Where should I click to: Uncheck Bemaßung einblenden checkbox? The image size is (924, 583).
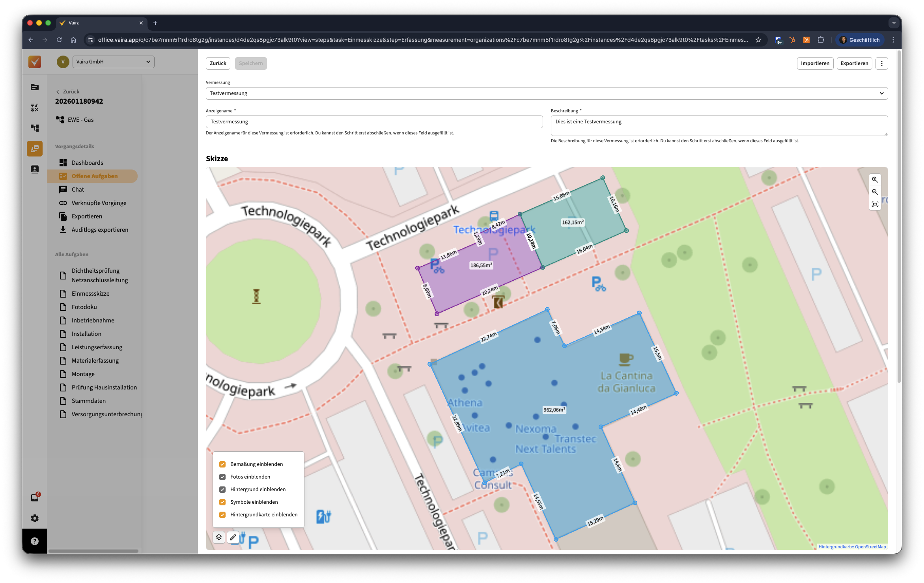point(222,464)
